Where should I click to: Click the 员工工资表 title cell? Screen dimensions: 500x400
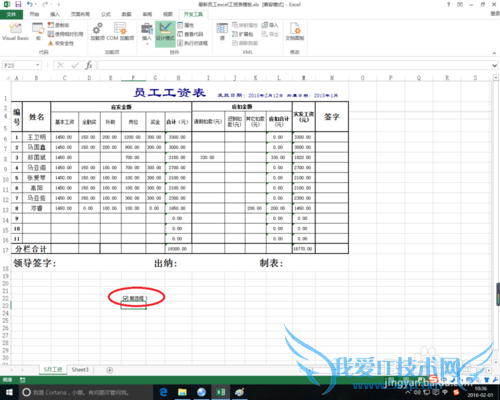(169, 93)
